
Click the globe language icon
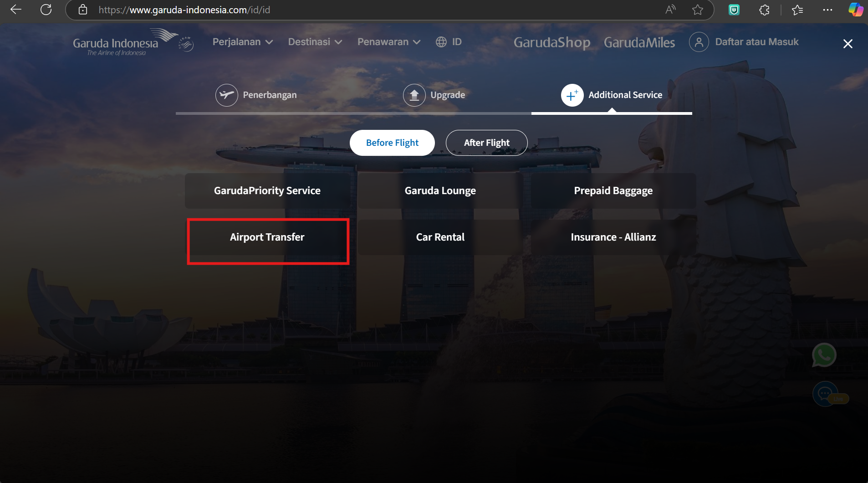[441, 42]
